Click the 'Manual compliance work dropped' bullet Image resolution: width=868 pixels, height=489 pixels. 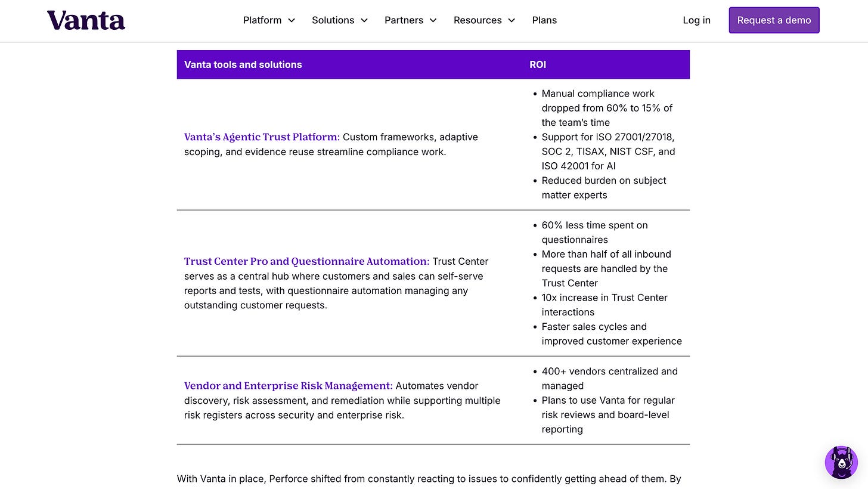[607, 108]
